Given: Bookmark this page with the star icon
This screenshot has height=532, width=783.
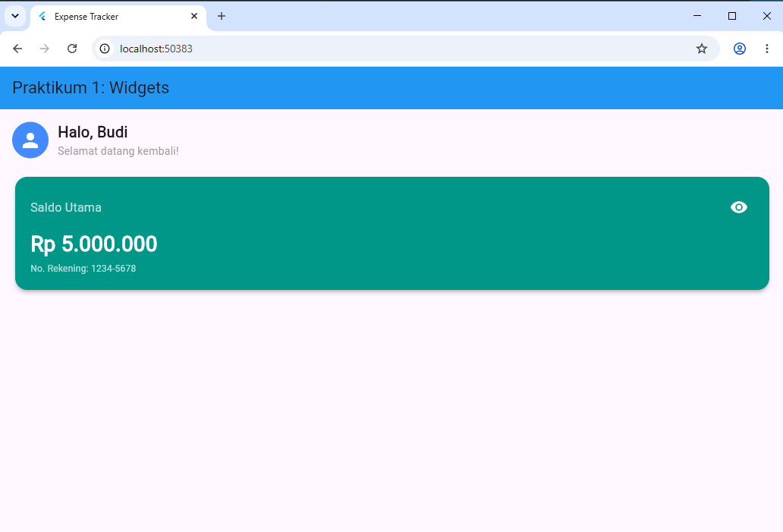Looking at the screenshot, I should coord(702,49).
